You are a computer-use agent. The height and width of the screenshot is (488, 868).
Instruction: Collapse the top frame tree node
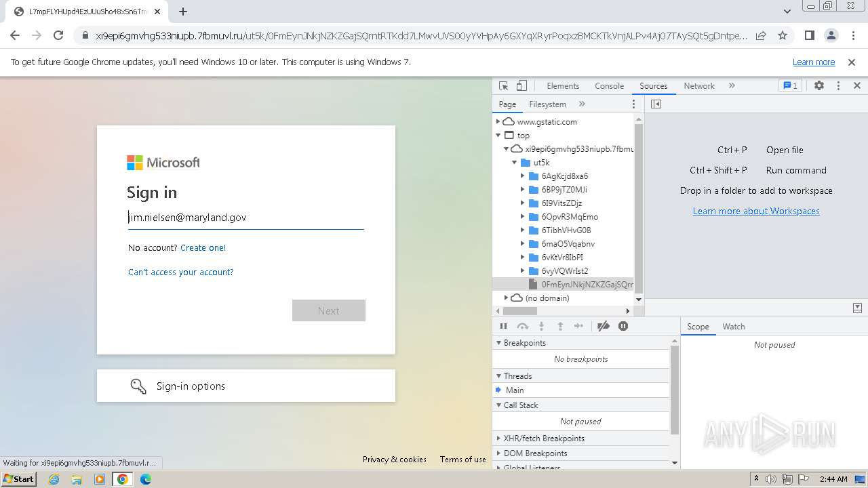click(498, 136)
